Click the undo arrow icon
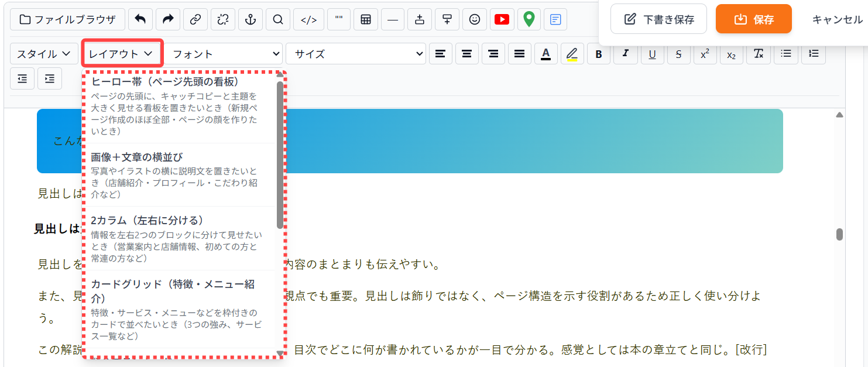 click(140, 19)
